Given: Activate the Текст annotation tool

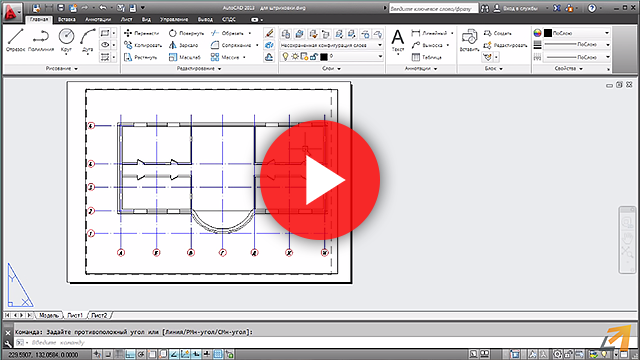Looking at the screenshot, I should (x=398, y=41).
